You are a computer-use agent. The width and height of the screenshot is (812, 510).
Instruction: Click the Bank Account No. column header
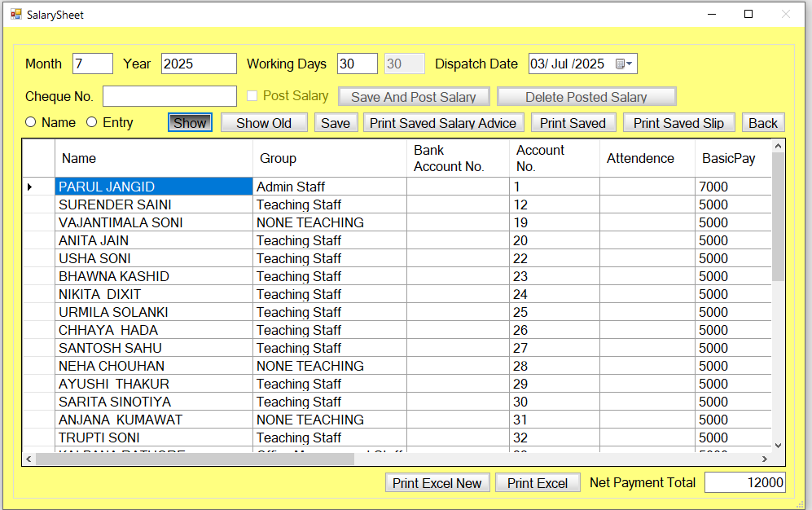[x=459, y=158]
